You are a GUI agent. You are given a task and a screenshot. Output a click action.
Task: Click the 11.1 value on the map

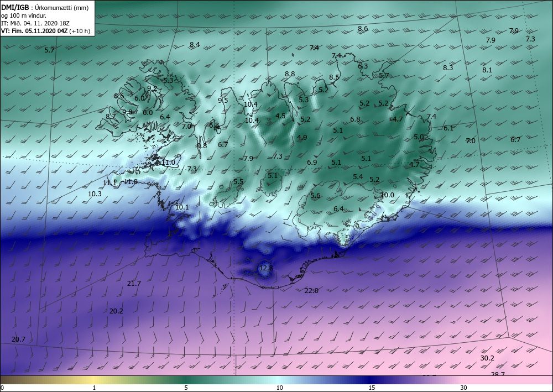(x=109, y=182)
